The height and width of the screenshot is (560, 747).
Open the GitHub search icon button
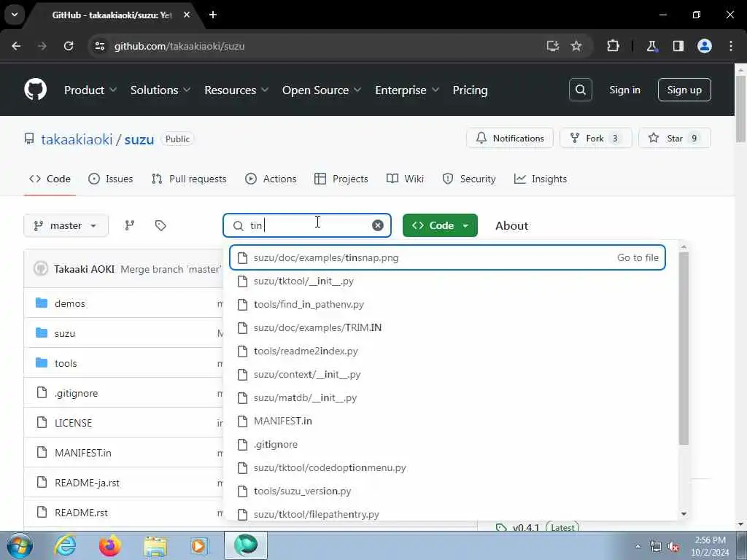click(580, 90)
